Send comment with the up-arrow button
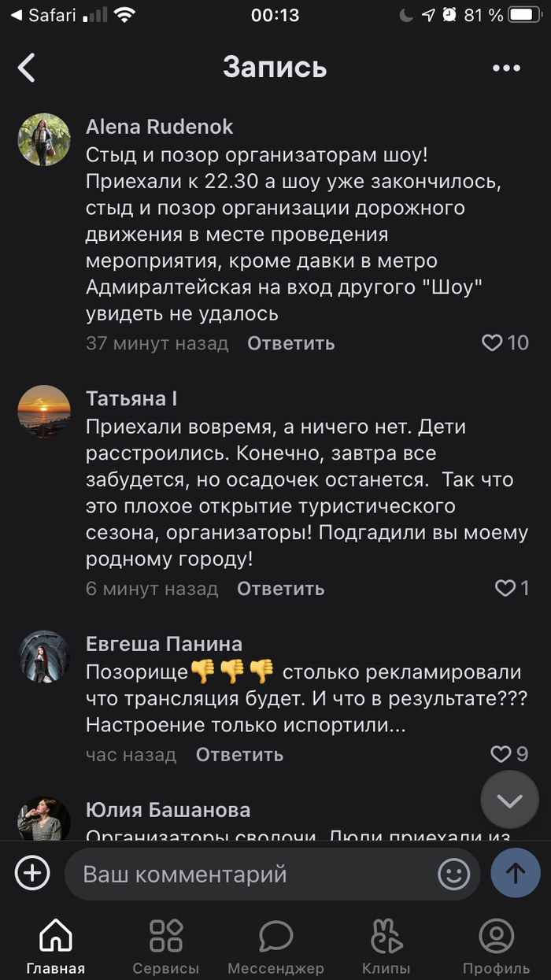 [x=516, y=873]
